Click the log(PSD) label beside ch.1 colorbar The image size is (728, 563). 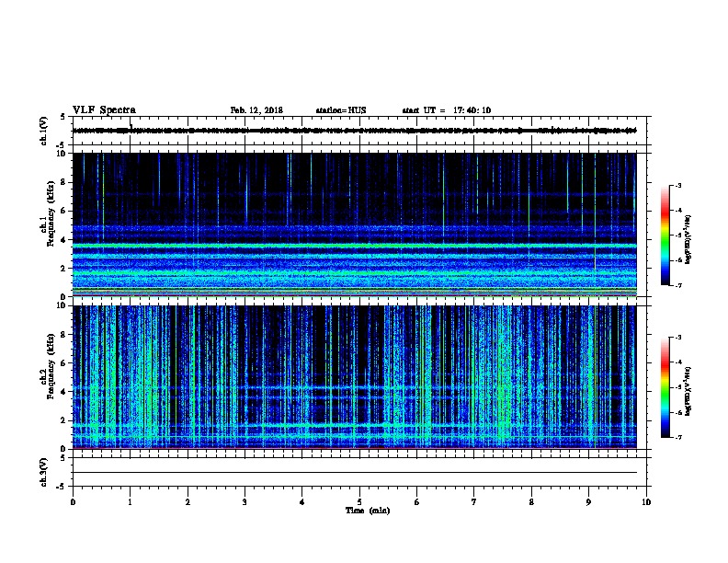[x=688, y=240]
